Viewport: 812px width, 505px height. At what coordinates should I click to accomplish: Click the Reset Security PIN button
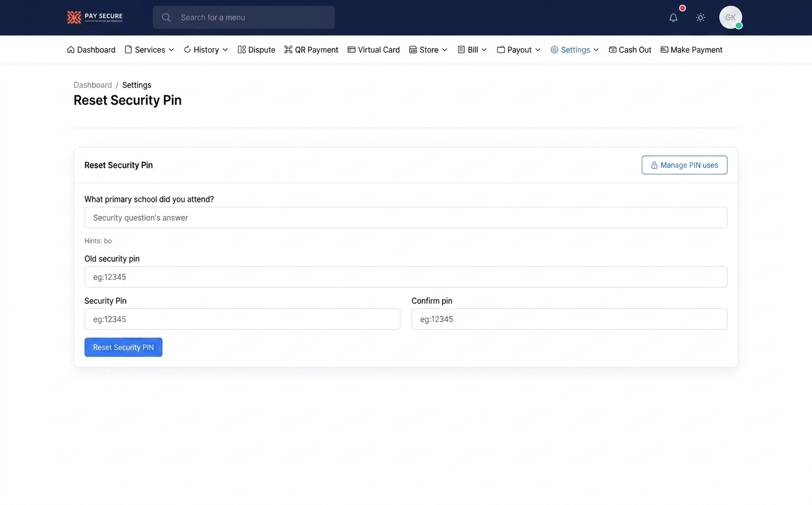pos(123,347)
